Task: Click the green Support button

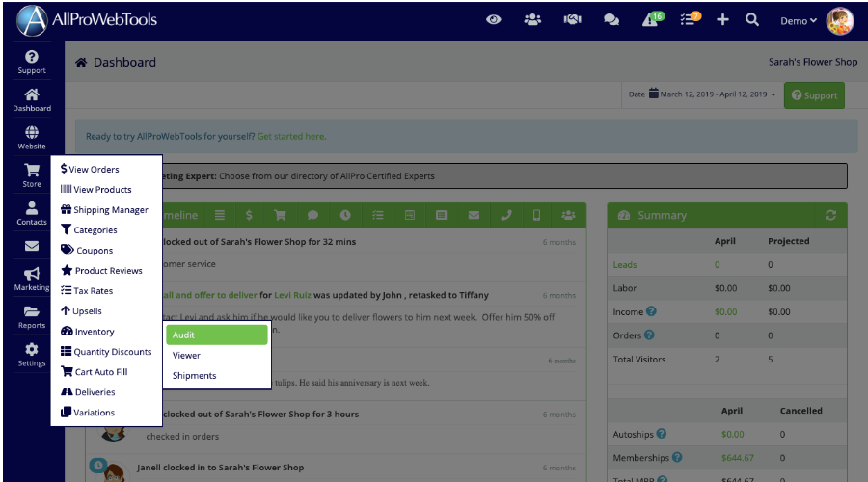Action: click(814, 95)
